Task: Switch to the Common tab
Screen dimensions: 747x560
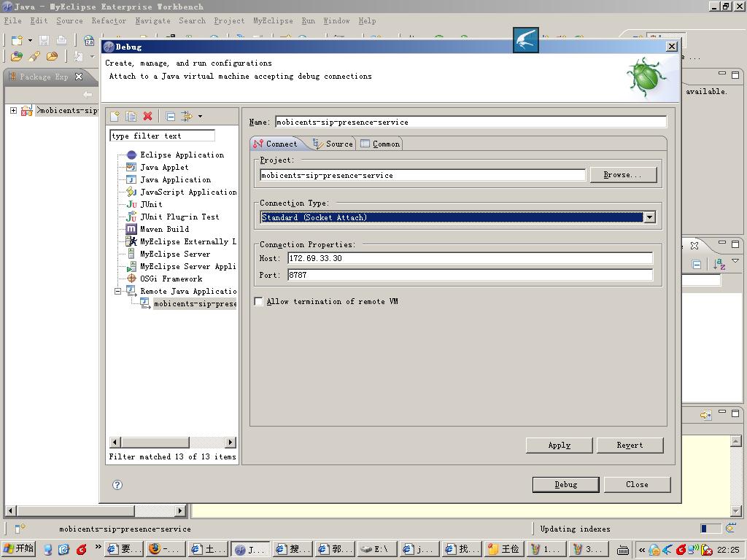Action: pyautogui.click(x=380, y=144)
